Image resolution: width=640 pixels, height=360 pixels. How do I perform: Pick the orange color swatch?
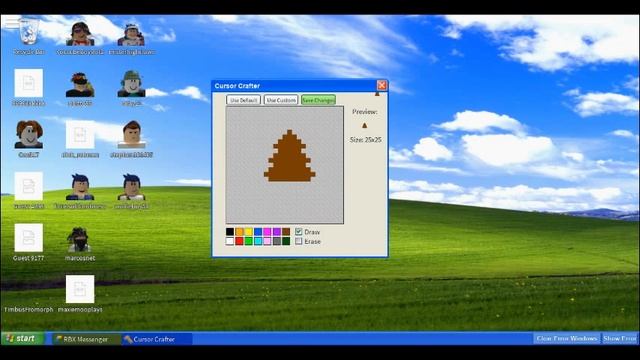click(x=239, y=232)
